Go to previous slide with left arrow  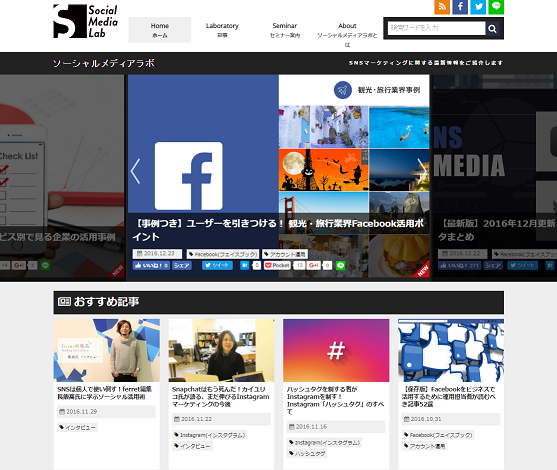pyautogui.click(x=135, y=171)
